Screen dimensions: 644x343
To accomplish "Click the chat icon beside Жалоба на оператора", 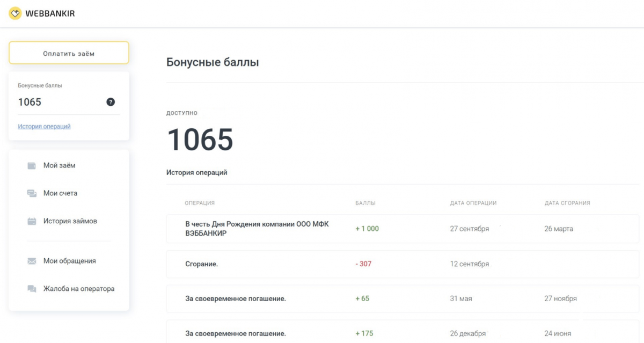I will coord(32,289).
